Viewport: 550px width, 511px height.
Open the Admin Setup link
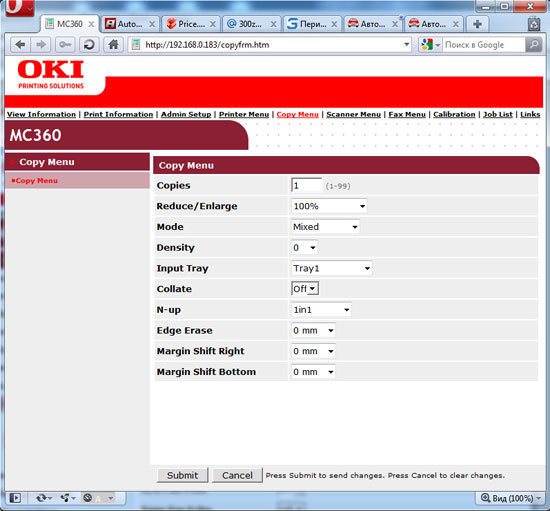[x=186, y=114]
